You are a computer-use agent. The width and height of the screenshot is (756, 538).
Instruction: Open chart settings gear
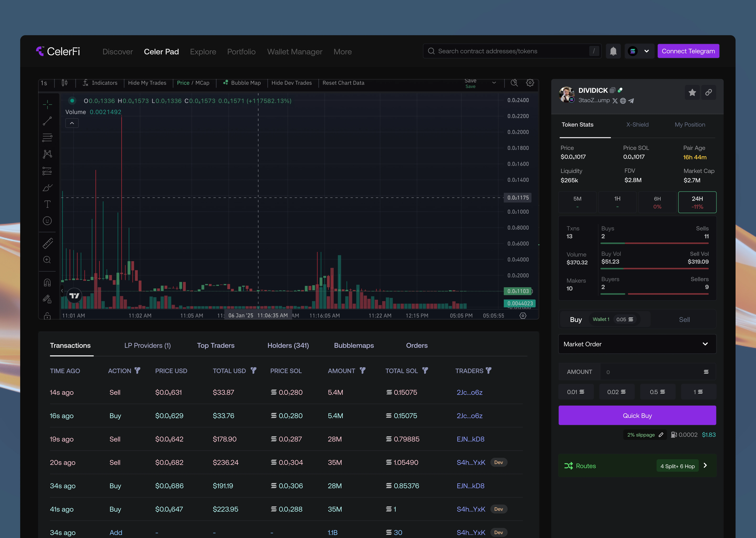(530, 83)
